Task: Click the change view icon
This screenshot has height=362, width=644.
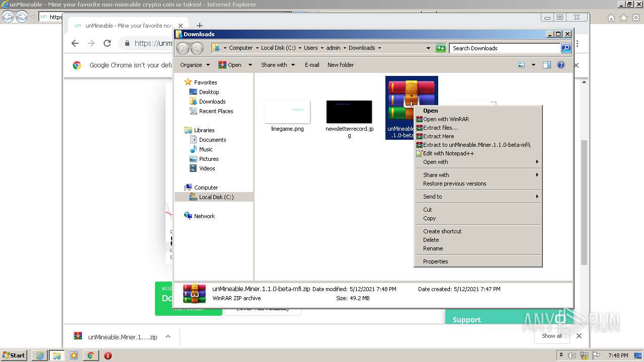Action: pyautogui.click(x=521, y=65)
